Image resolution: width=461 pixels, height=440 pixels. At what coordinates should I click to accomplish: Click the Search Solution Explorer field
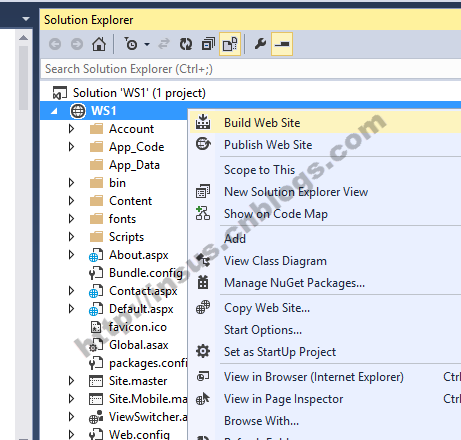(x=251, y=69)
